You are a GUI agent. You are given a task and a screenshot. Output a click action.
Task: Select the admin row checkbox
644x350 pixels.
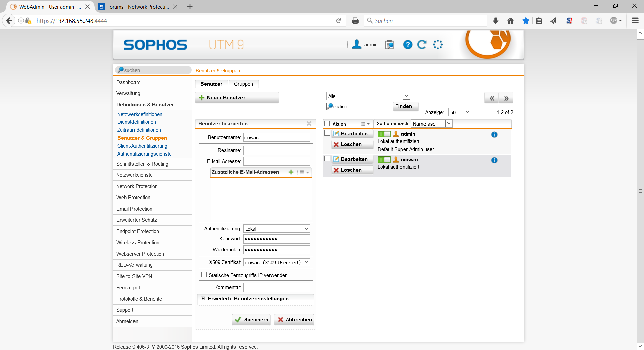point(327,133)
